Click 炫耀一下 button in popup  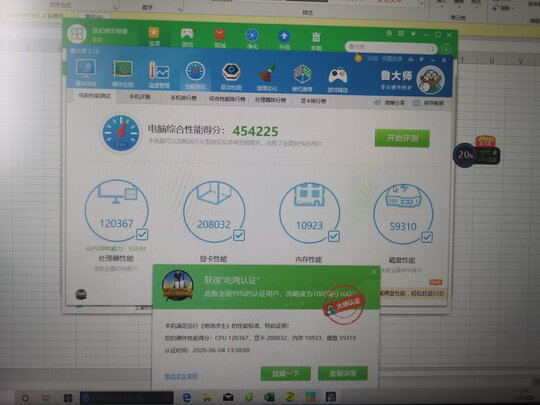(285, 373)
